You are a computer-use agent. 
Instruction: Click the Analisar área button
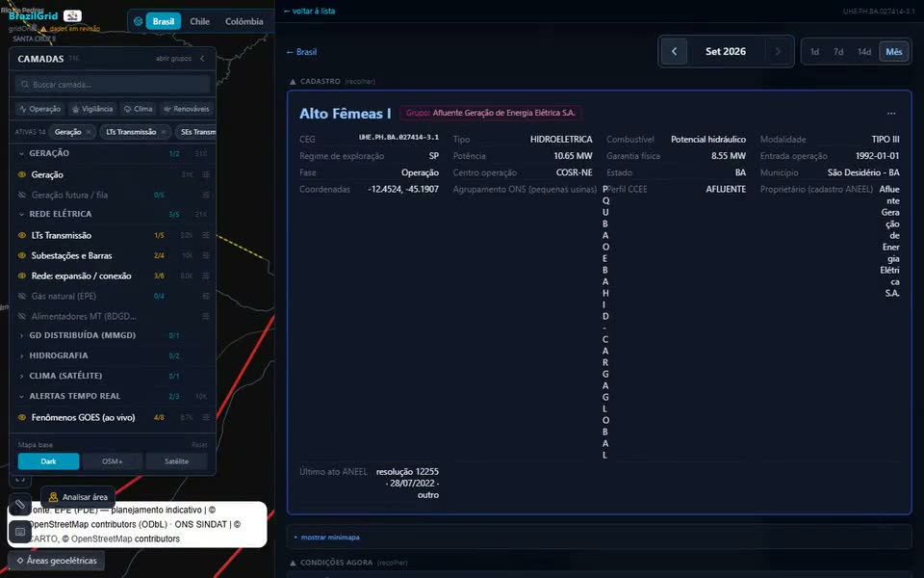pyautogui.click(x=78, y=497)
